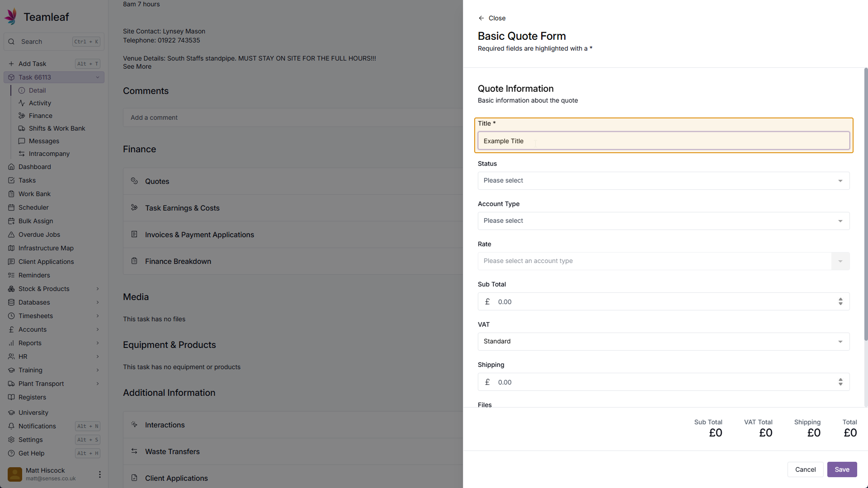Click the Close back arrow icon

click(x=481, y=18)
